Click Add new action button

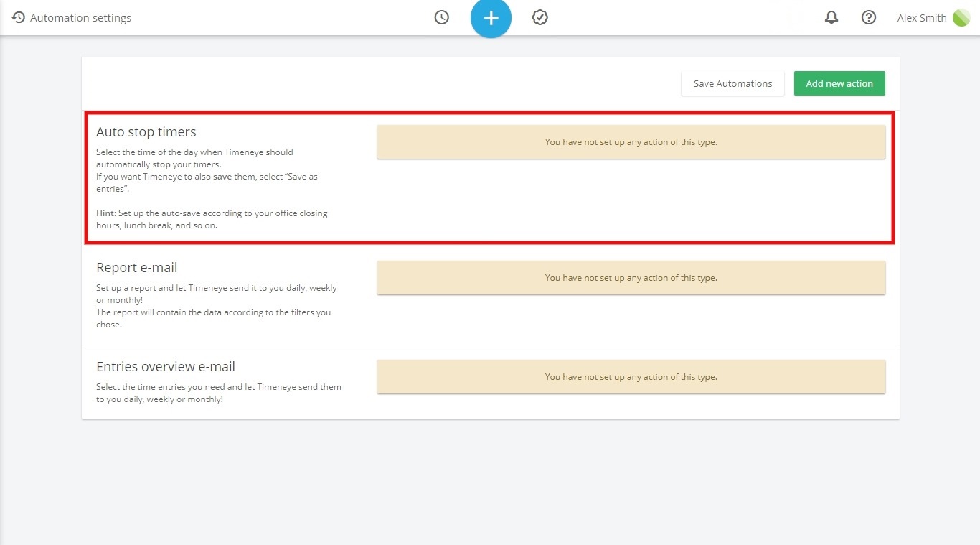pos(839,83)
